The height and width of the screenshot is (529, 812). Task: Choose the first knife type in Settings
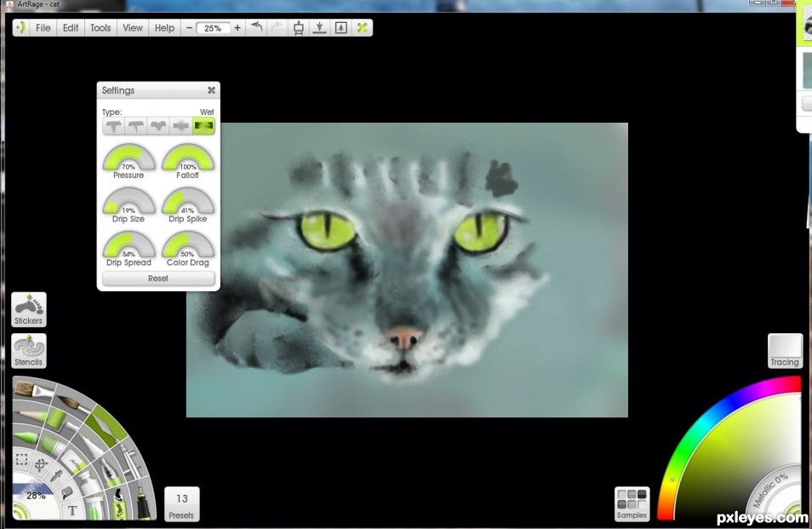[113, 126]
